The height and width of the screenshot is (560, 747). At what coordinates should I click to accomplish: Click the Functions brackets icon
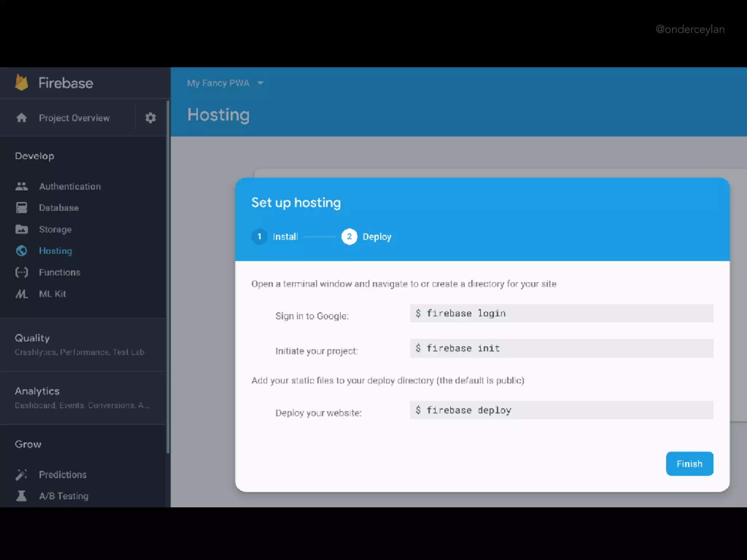[22, 272]
